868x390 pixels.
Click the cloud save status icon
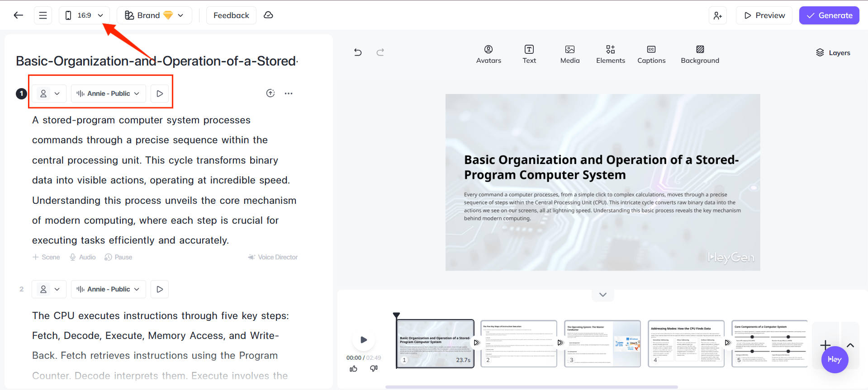(x=268, y=15)
